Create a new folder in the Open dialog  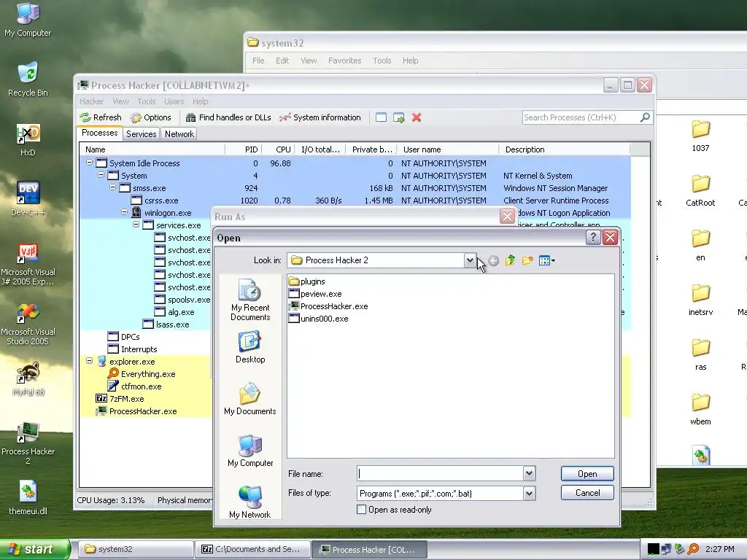(527, 260)
